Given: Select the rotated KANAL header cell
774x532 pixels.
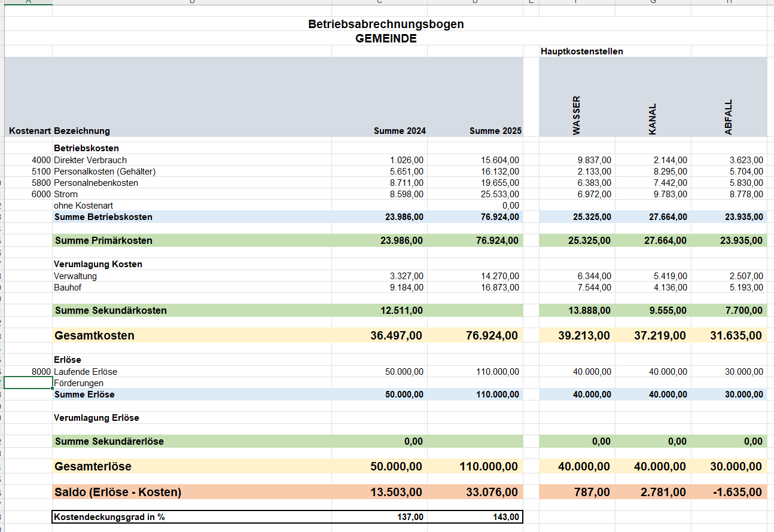Looking at the screenshot, I should [653, 119].
